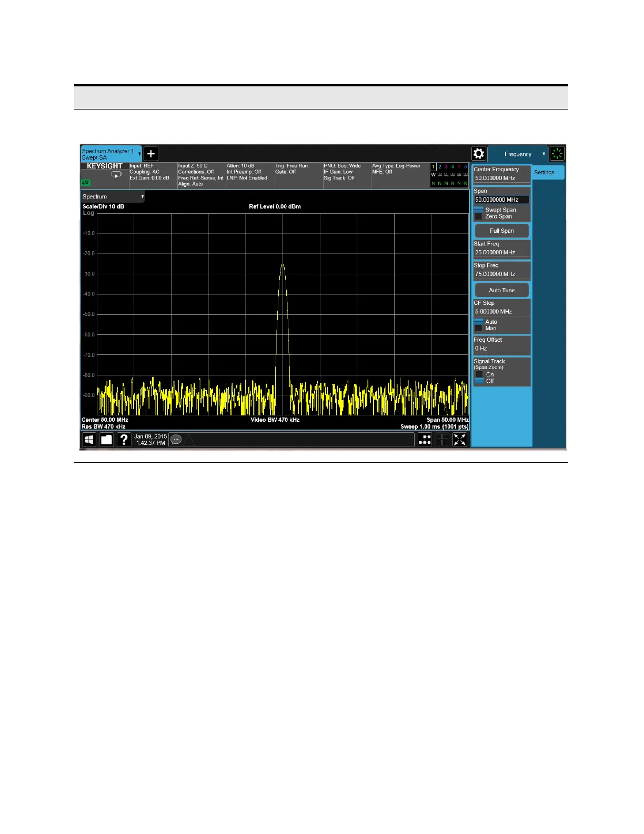Add a new screen with plus button
The image size is (644, 834).
click(x=150, y=154)
